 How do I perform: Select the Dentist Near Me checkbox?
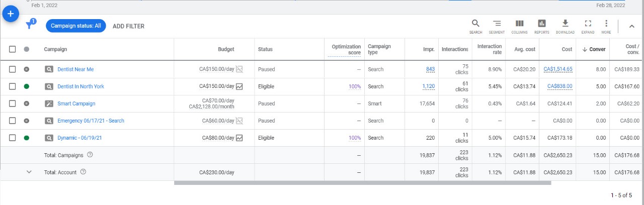(13, 69)
